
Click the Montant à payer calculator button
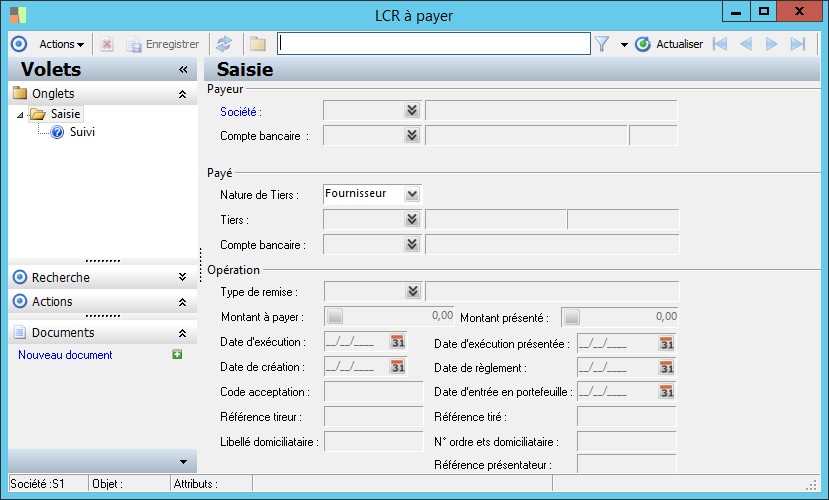pos(335,316)
